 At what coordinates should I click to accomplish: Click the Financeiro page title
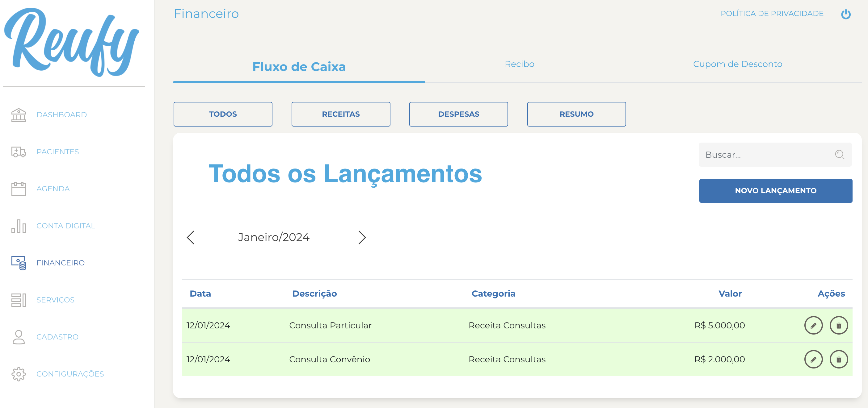206,14
